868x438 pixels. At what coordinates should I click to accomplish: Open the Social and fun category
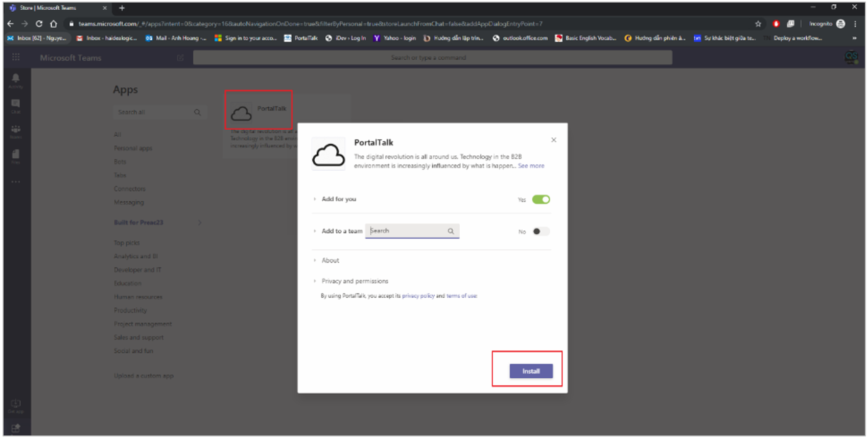pyautogui.click(x=133, y=351)
